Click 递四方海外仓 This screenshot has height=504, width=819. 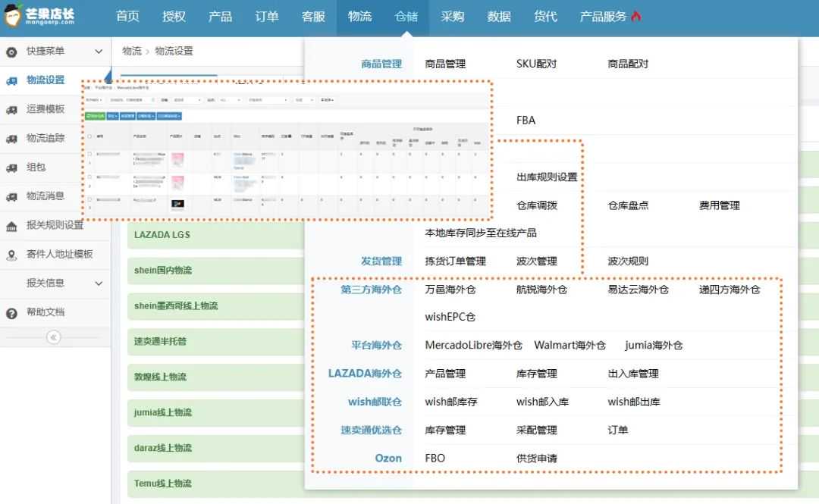pyautogui.click(x=730, y=290)
